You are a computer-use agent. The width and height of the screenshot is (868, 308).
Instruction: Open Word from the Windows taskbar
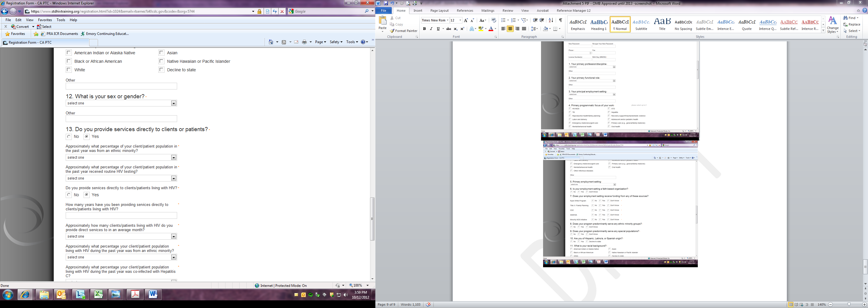coord(153,295)
